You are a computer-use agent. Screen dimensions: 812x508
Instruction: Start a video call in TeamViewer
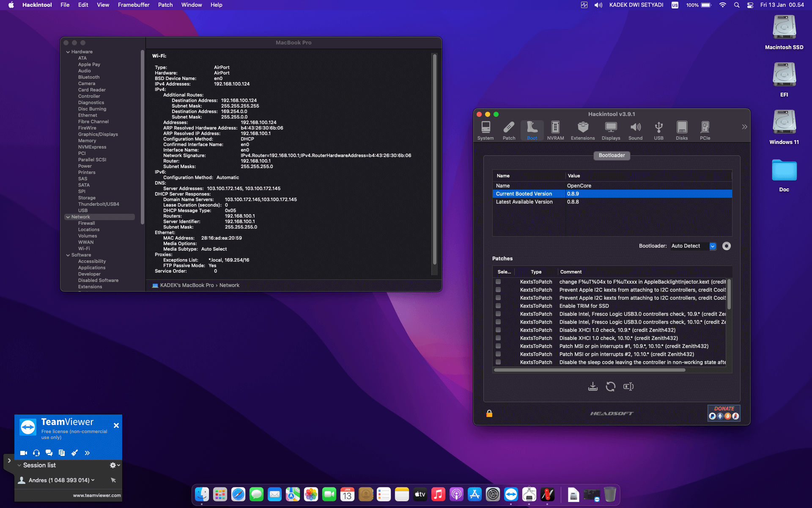(x=23, y=453)
